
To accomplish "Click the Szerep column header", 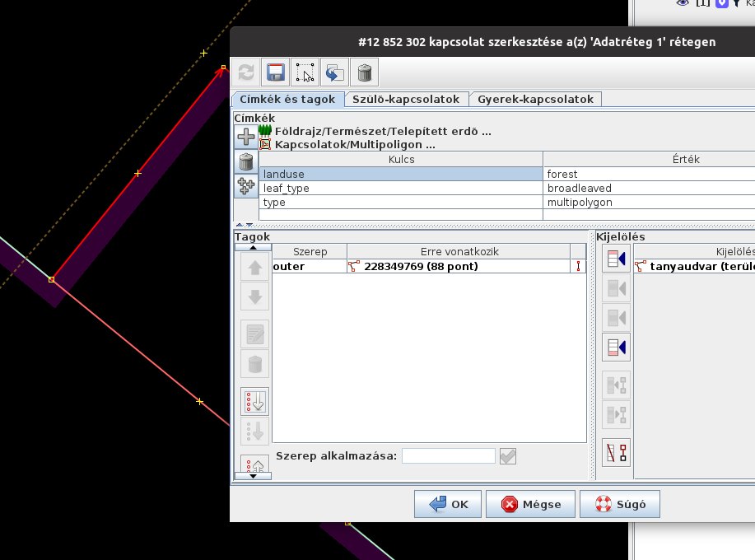I will (310, 252).
